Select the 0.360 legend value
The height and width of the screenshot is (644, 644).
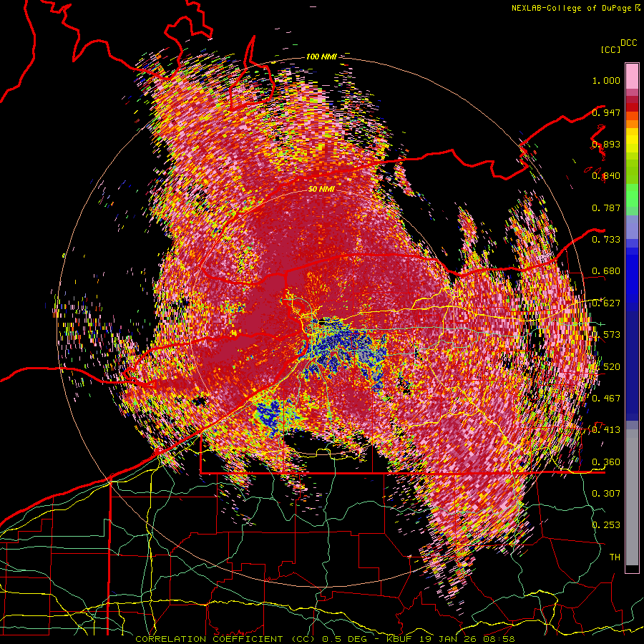606,462
